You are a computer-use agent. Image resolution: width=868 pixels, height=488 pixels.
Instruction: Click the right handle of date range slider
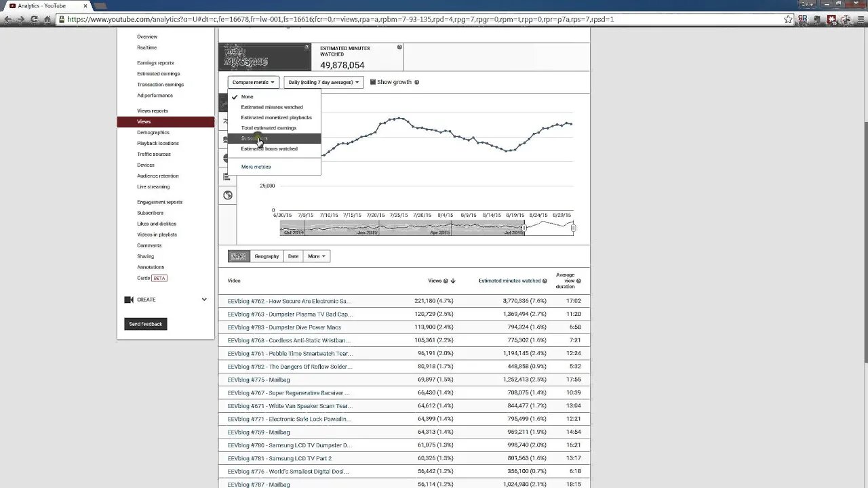[x=573, y=228]
